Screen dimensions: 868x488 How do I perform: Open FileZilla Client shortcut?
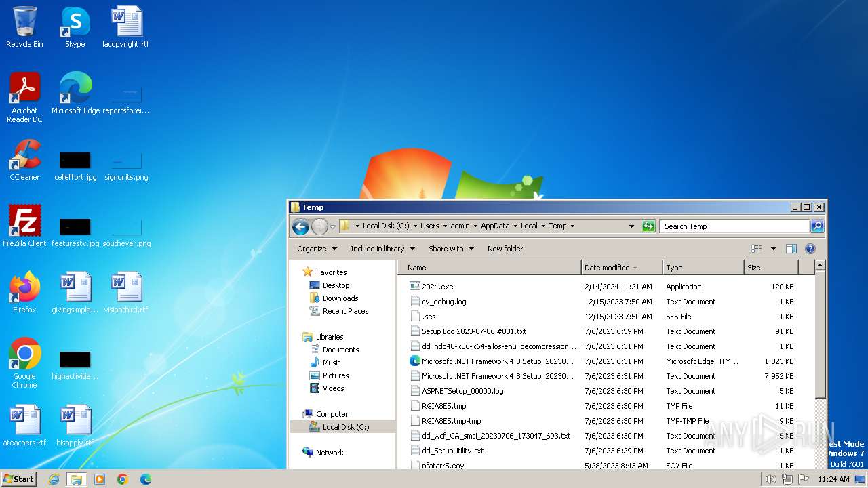(x=24, y=226)
